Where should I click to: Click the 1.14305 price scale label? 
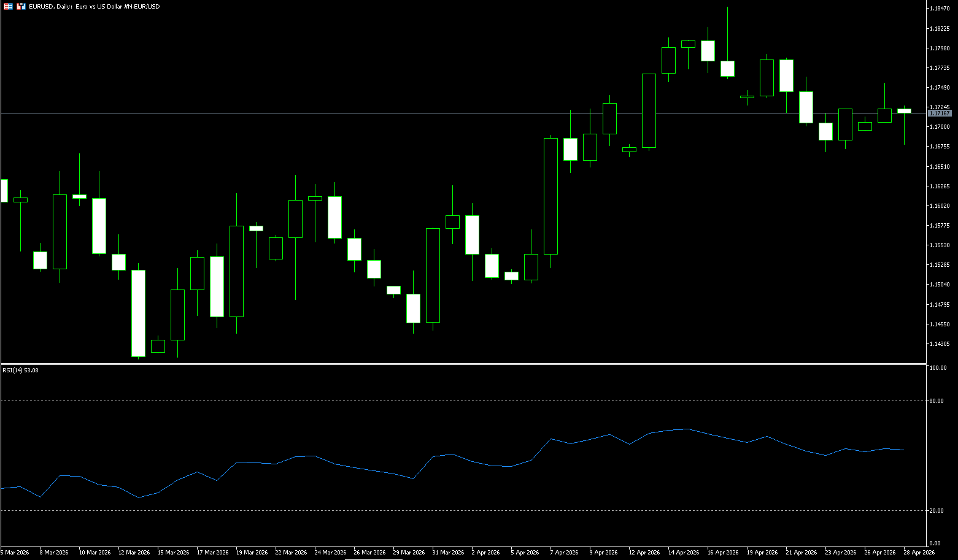coord(940,344)
